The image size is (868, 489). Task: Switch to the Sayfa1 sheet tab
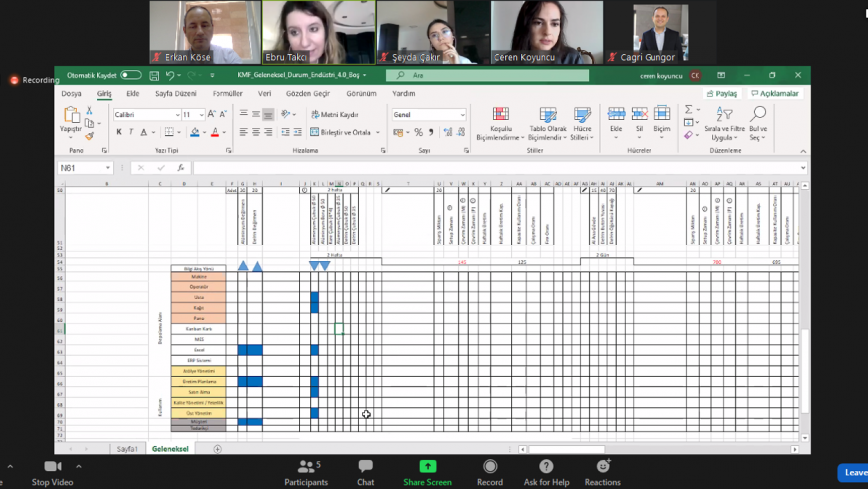coord(125,449)
